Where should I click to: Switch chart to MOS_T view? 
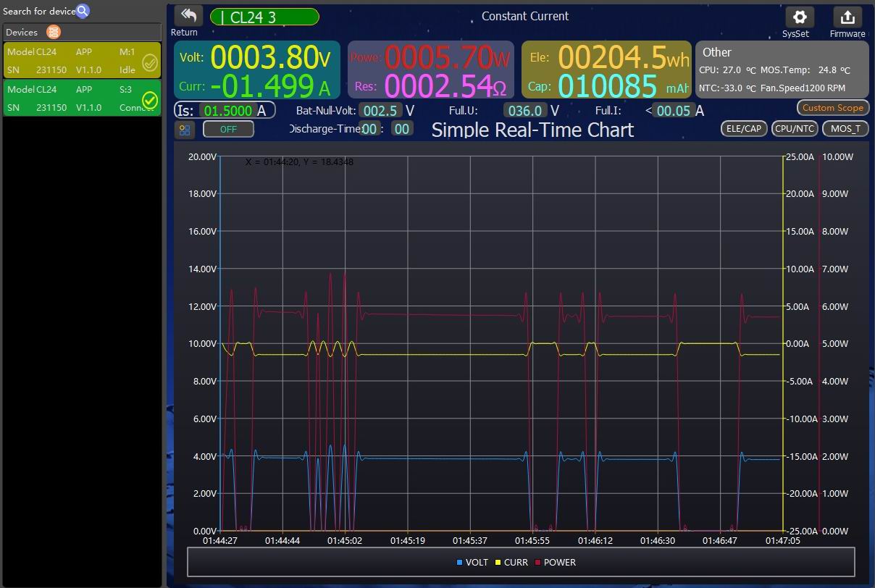click(845, 128)
